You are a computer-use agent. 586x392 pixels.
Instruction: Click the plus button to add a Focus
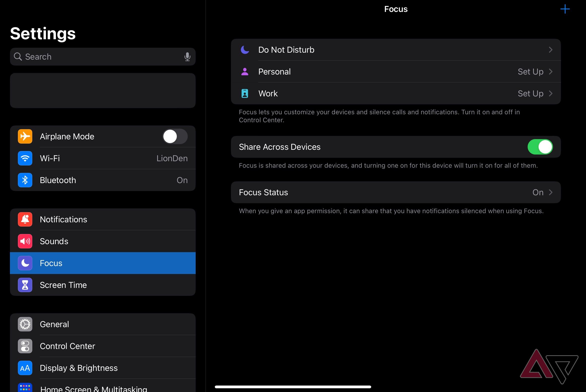[x=565, y=9]
